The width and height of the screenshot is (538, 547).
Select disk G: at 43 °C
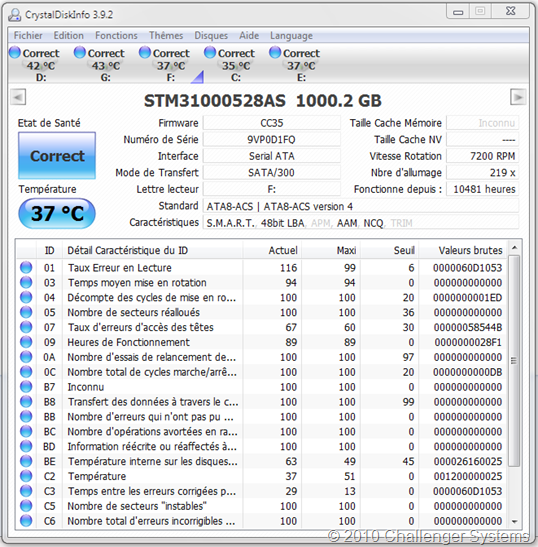tap(100, 65)
